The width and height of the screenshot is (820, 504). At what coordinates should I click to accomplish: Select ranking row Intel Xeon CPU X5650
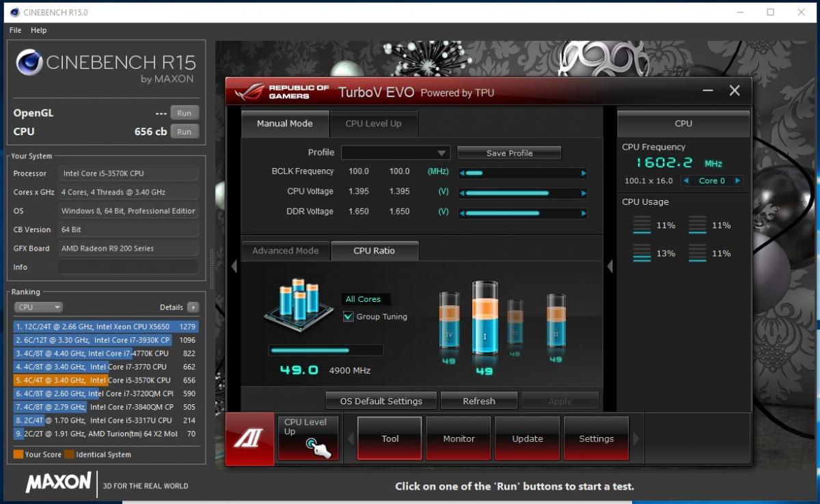106,326
